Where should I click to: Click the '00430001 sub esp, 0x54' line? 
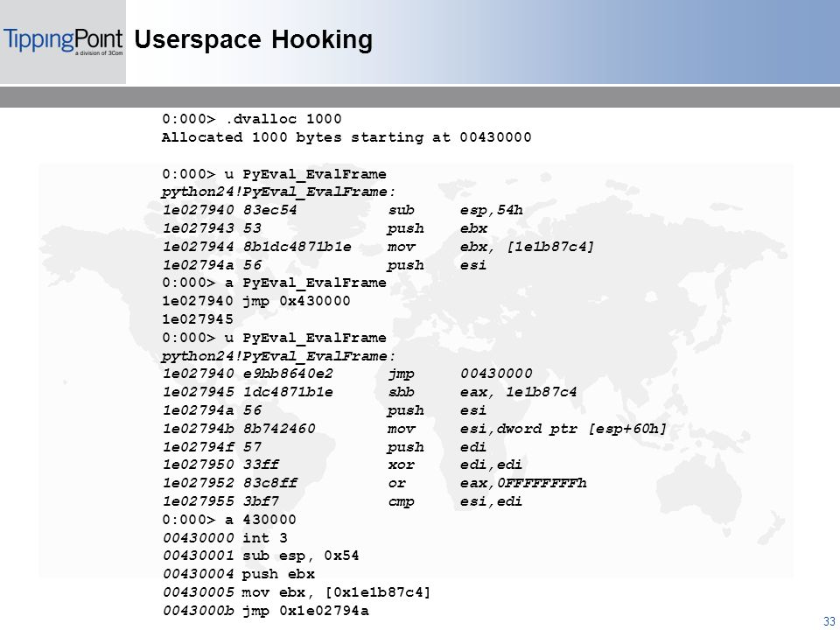click(261, 556)
